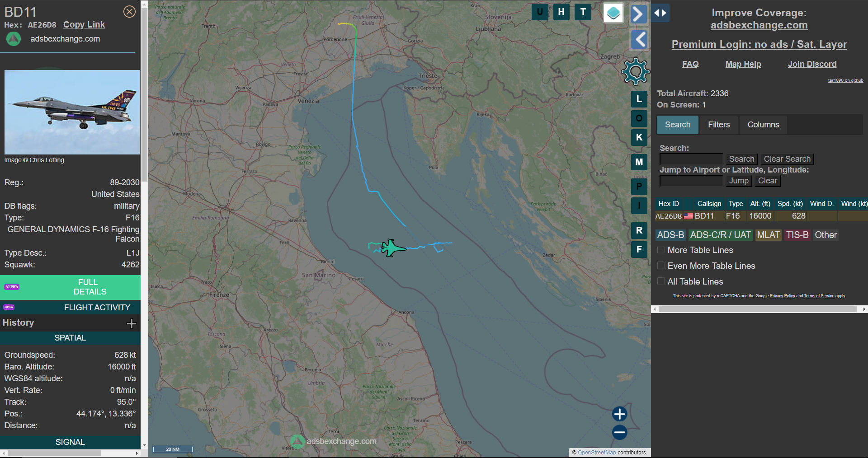
Task: Switch to the Search tab
Action: click(677, 125)
